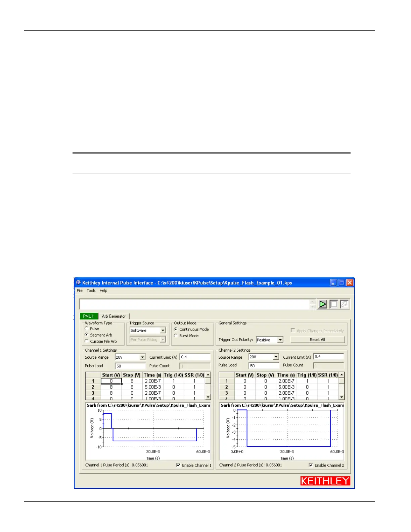Click Channel 1 Current Limit field
This screenshot has width=411, height=532.
tap(195, 357)
